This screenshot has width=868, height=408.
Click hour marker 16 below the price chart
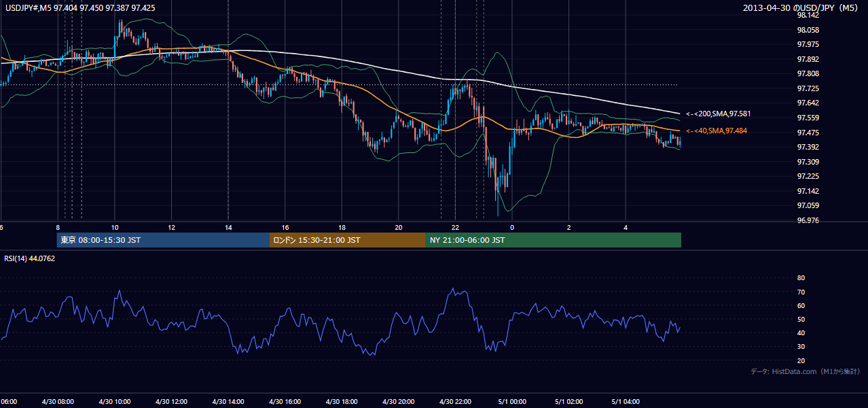click(x=285, y=227)
